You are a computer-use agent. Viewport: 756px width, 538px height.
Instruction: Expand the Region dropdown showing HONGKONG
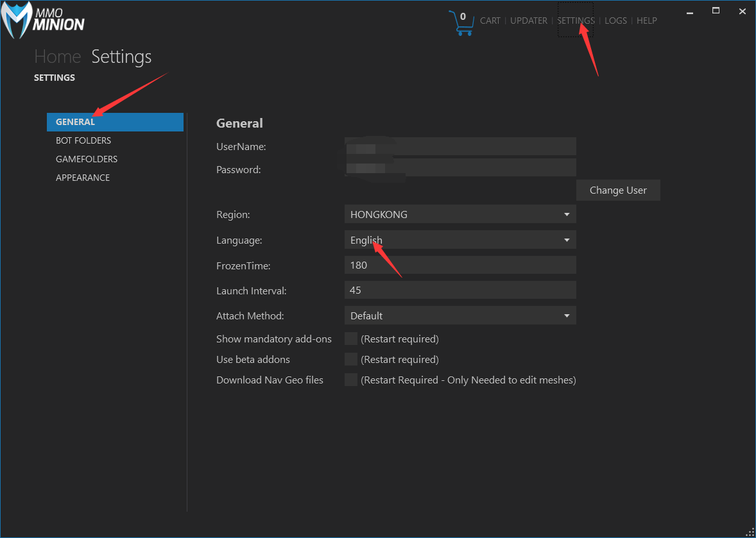[460, 214]
